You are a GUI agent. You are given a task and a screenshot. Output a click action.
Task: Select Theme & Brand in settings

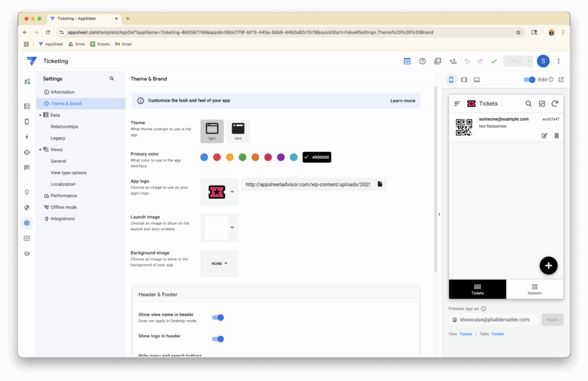point(80,103)
